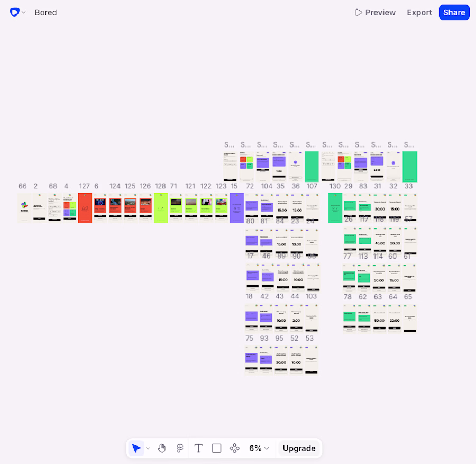Select the frame showing the 2:00 timer
476x464 pixels.
(x=296, y=319)
